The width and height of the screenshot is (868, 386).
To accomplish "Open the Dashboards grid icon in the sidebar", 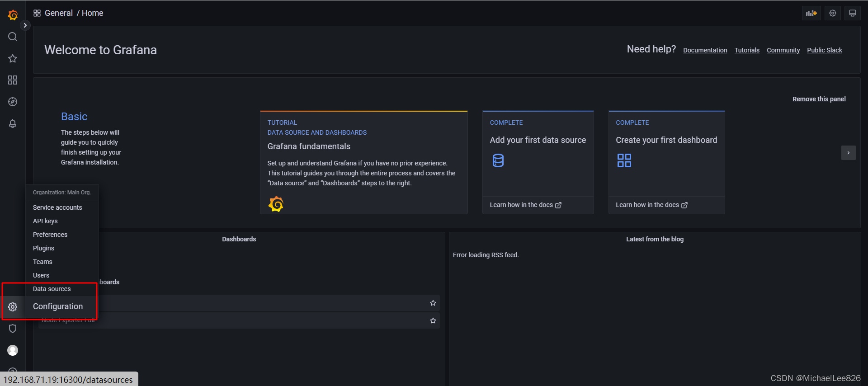I will (13, 80).
